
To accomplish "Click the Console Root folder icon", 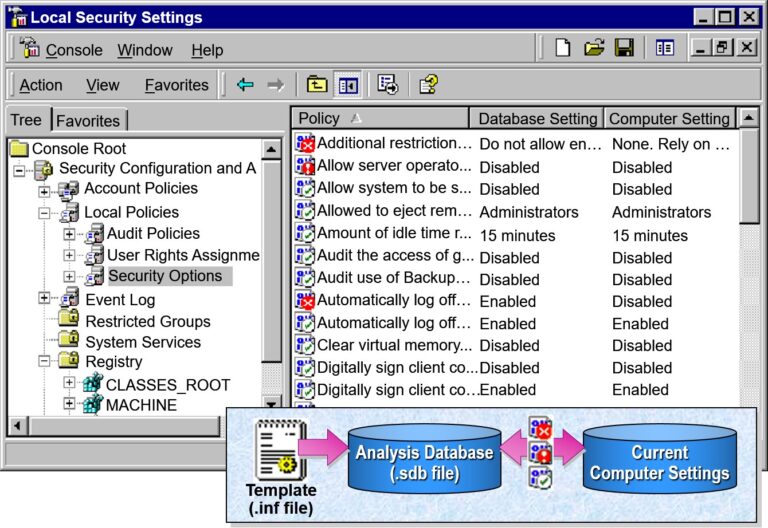I will [19, 148].
